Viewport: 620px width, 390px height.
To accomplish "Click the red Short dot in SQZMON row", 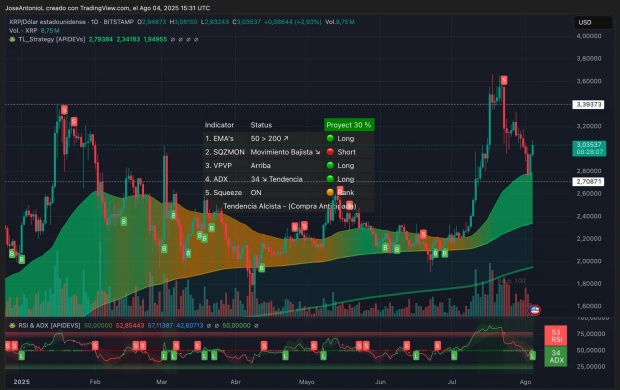I will 330,152.
